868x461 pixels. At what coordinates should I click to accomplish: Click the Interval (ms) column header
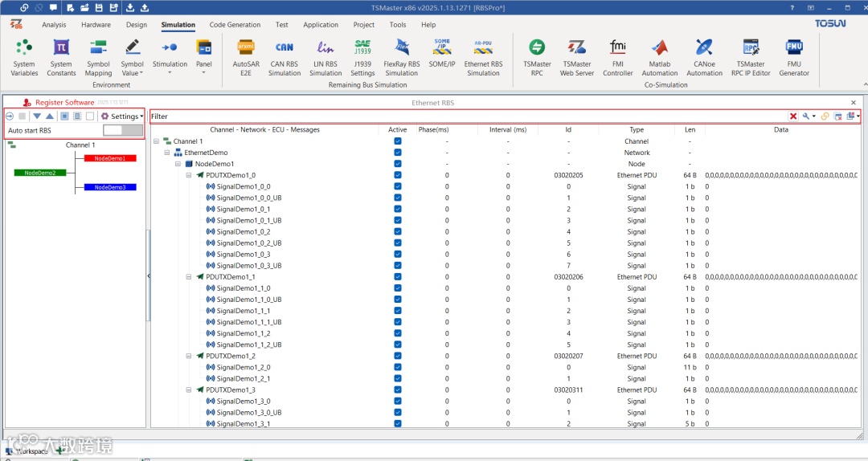508,129
